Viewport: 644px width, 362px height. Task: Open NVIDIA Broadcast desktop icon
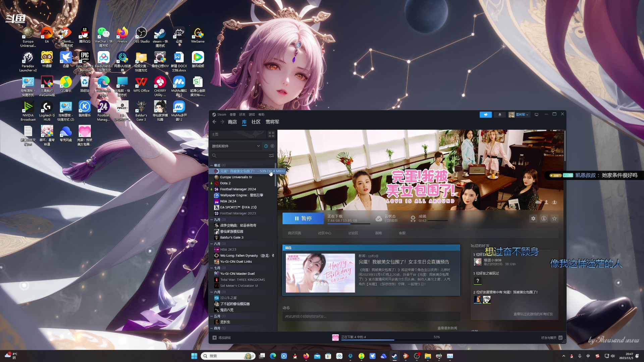pyautogui.click(x=28, y=111)
